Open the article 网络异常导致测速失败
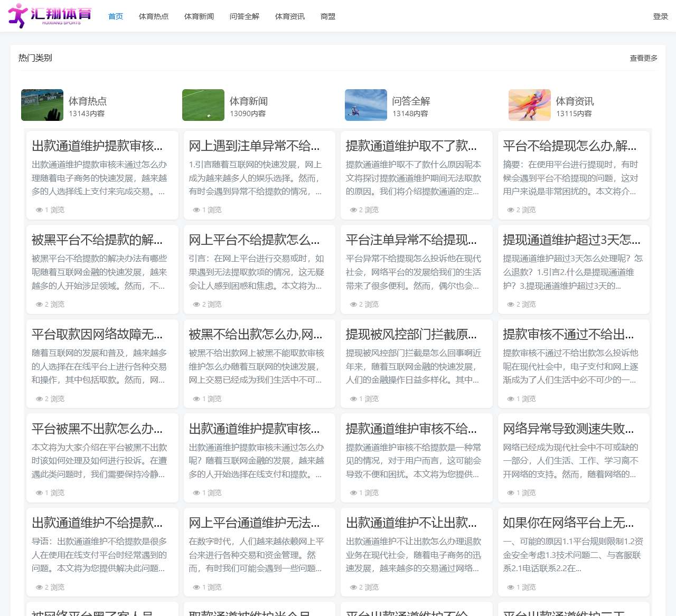 (x=574, y=429)
